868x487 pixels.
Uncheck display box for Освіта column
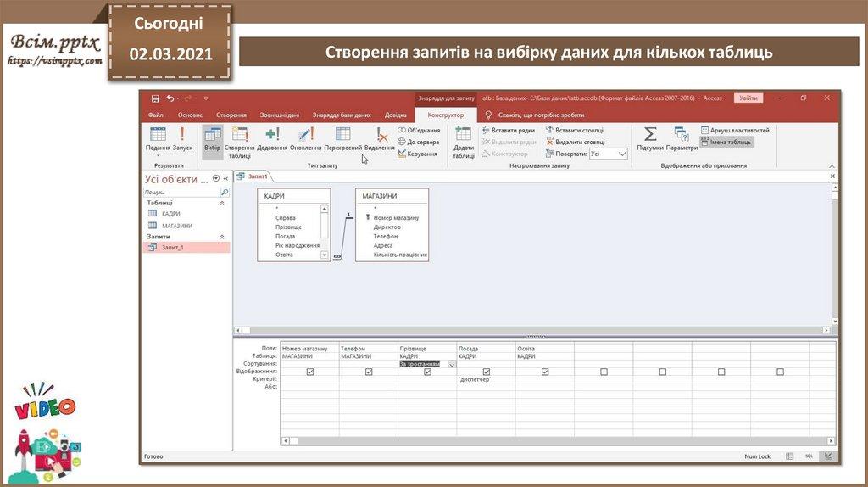(x=545, y=372)
